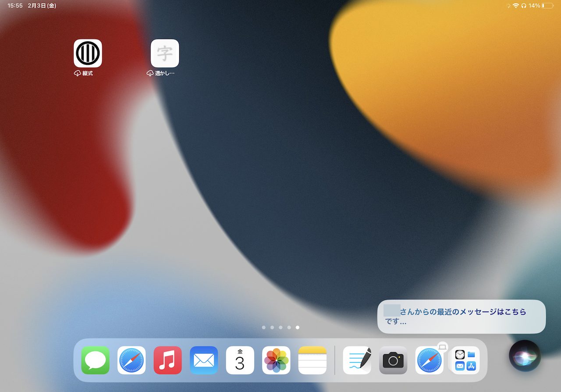Open the Notes app in the dock

pos(312,360)
